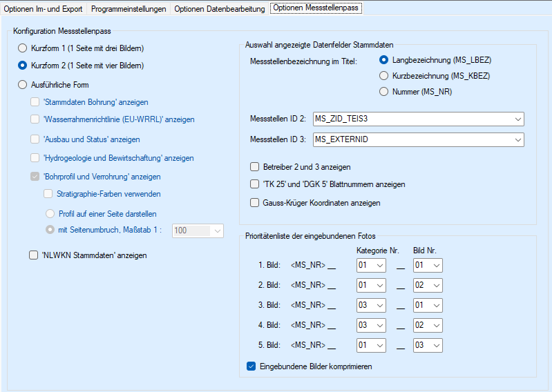Uncheck Eingebundene Bilder komprimieren
552x392 pixels.
[x=251, y=366]
